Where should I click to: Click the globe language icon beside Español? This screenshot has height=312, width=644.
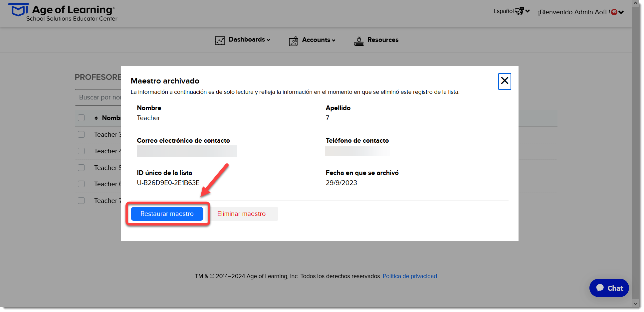click(519, 11)
